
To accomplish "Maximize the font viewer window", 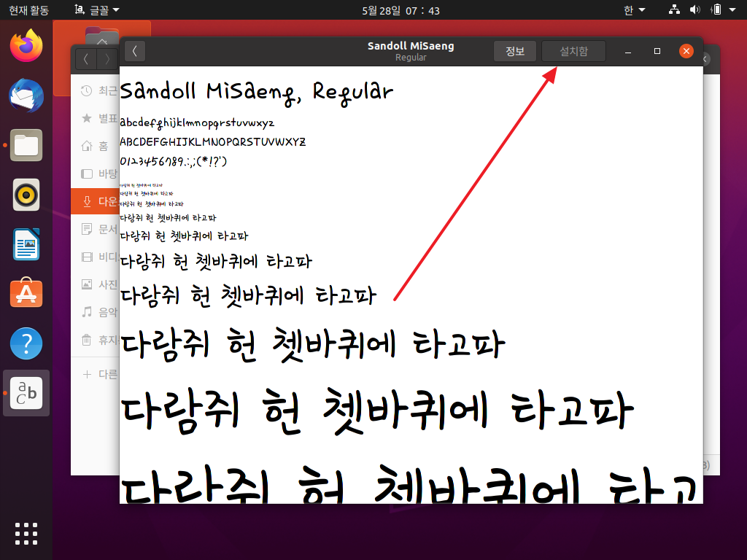I will coord(657,51).
